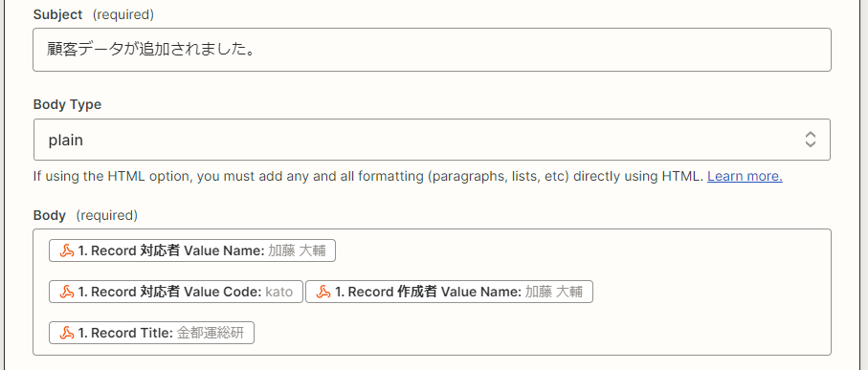Screen dimensions: 868x370
Task: Click webhook icon in 対応者 Value Name pill
Action: (x=67, y=251)
